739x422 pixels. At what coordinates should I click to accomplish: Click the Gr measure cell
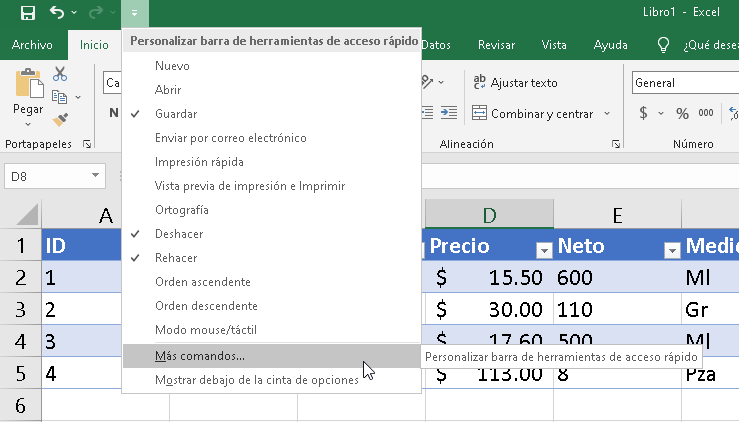pos(711,309)
